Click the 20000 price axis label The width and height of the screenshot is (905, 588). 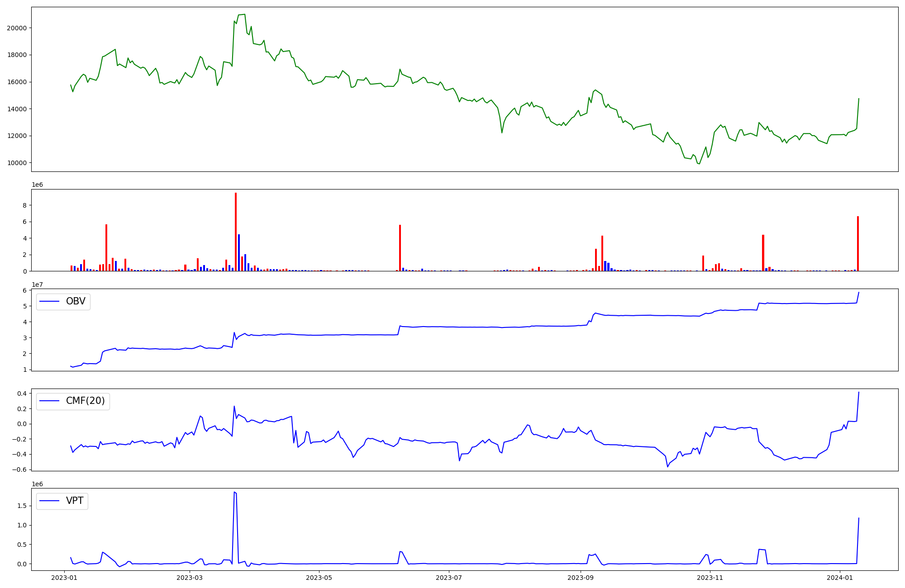point(17,28)
